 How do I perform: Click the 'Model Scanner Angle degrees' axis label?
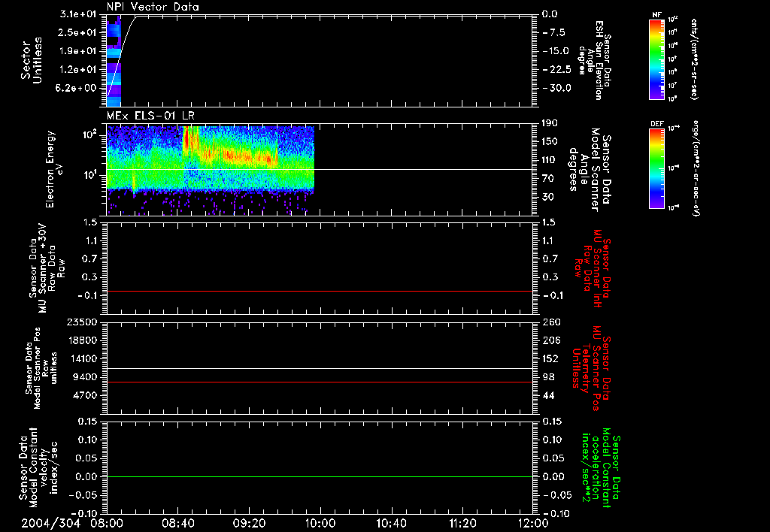coord(590,169)
